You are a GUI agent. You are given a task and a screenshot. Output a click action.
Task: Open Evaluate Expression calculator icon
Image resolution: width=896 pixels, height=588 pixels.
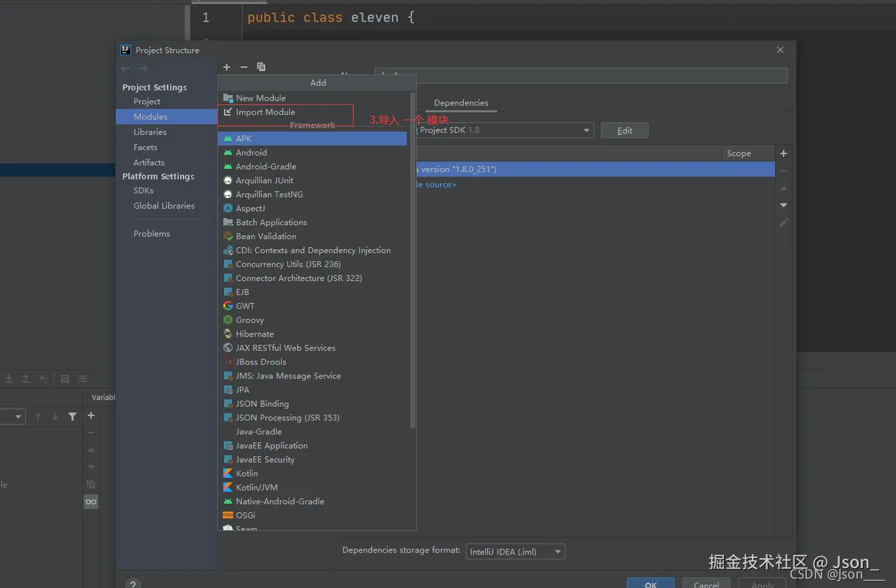(65, 379)
